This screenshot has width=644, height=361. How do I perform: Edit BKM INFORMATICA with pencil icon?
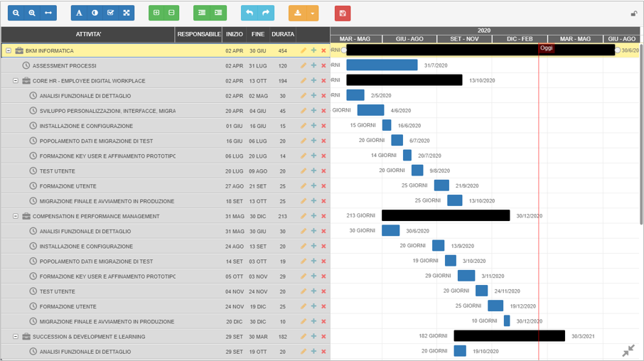304,50
